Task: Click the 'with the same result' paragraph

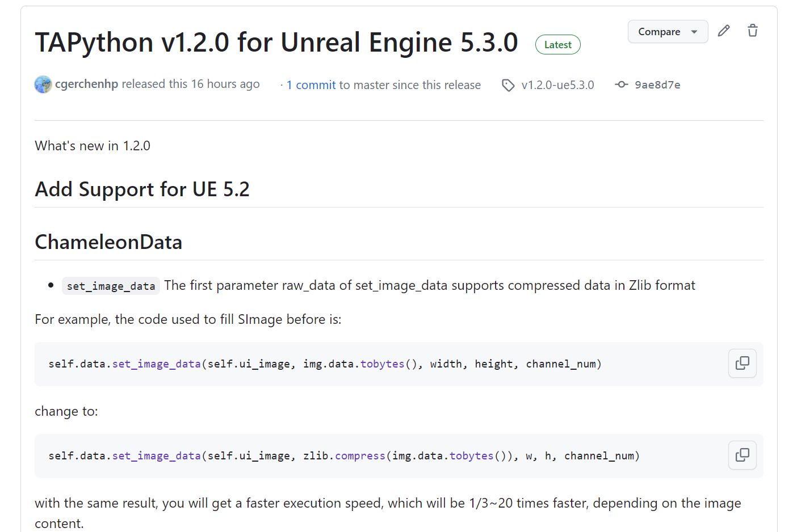Action: click(388, 513)
